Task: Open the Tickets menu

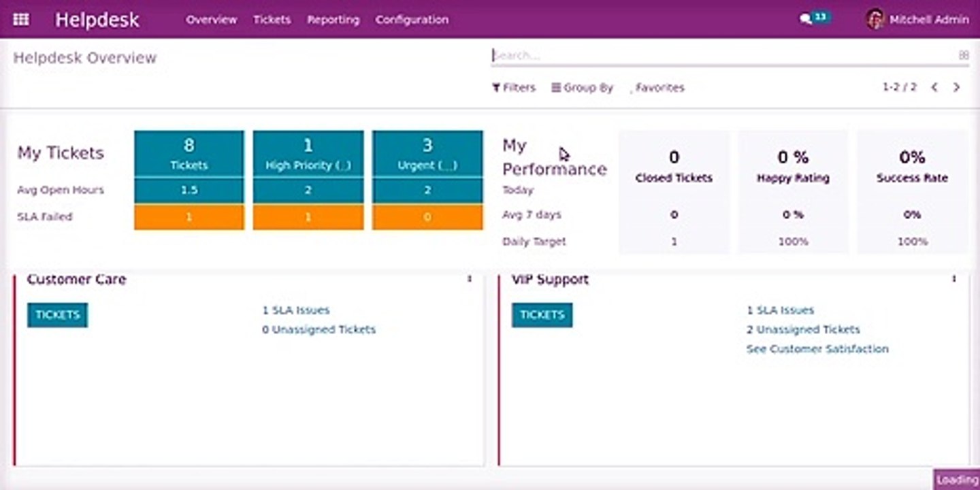Action: tap(272, 20)
